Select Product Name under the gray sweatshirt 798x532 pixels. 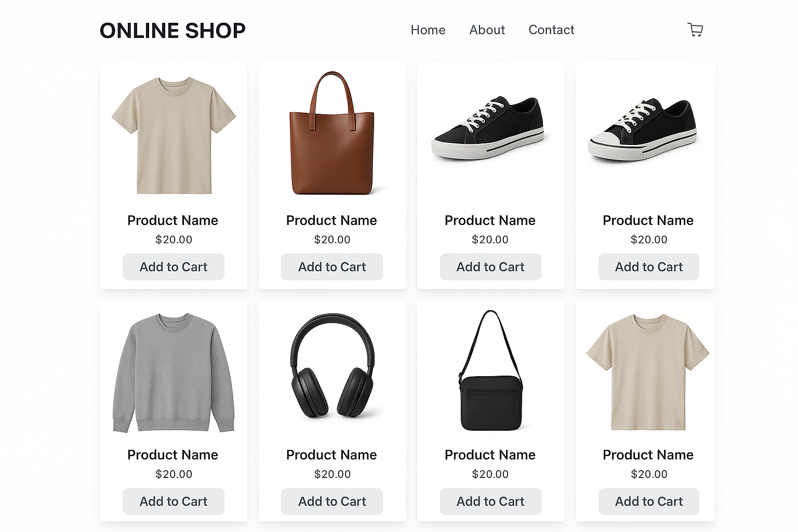tap(172, 455)
